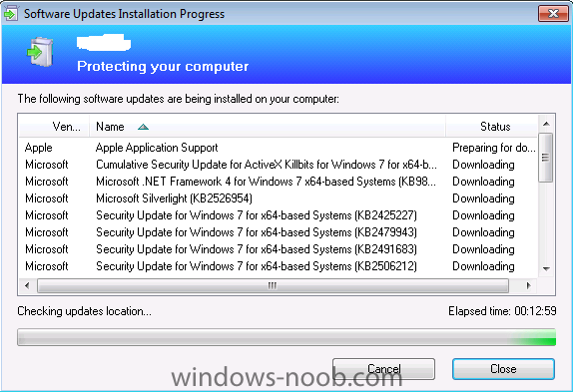Click horizontal scrollbar right arrow
The height and width of the screenshot is (392, 573).
click(x=528, y=285)
